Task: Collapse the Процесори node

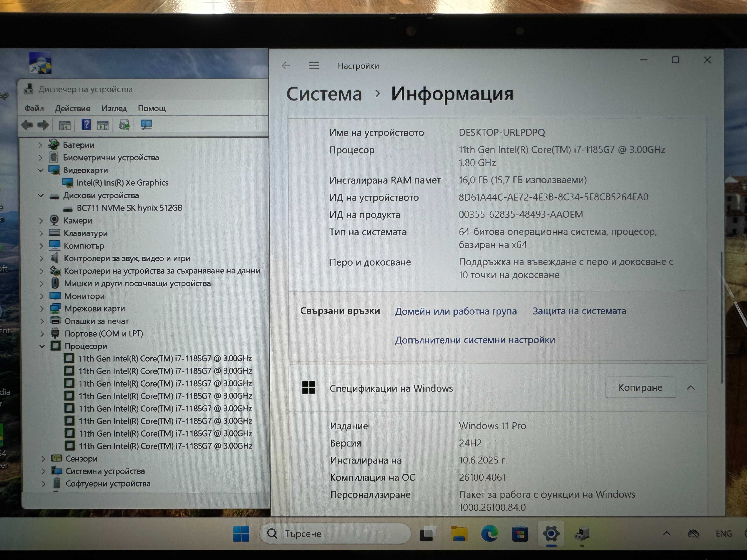Action: coord(42,346)
